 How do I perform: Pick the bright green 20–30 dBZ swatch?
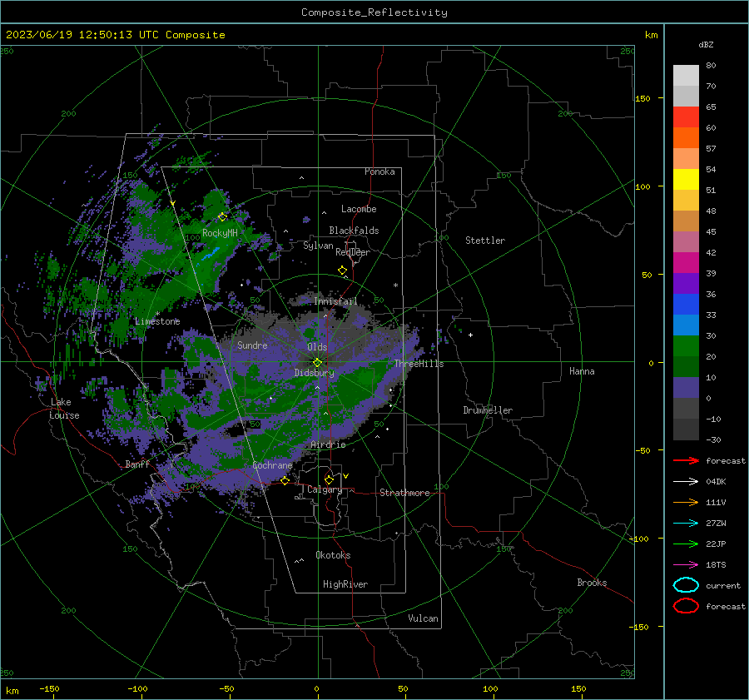coord(686,346)
